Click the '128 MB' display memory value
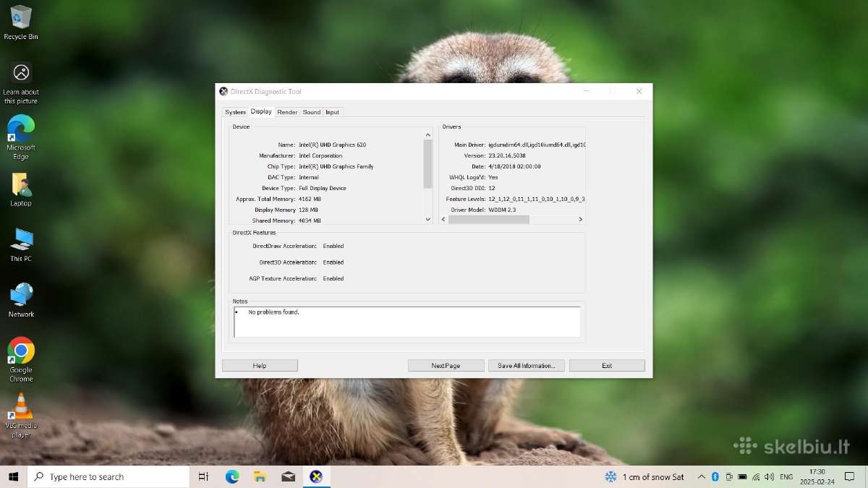The width and height of the screenshot is (868, 488). pos(308,210)
